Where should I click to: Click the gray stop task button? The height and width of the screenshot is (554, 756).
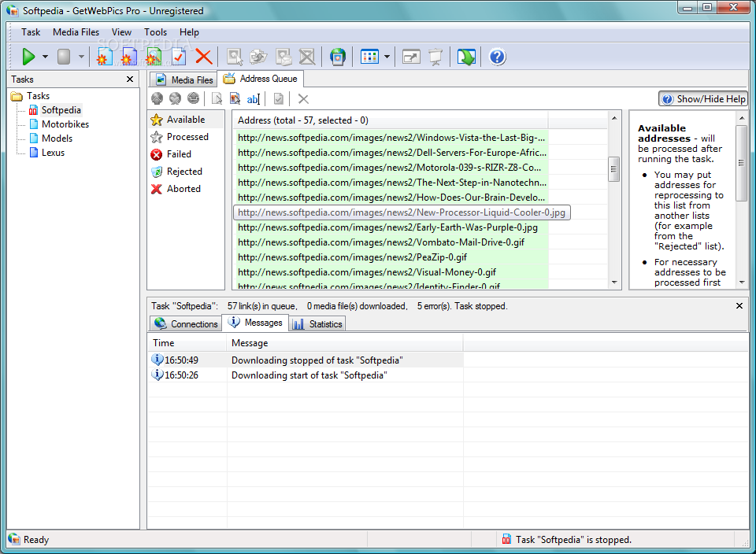coord(64,57)
